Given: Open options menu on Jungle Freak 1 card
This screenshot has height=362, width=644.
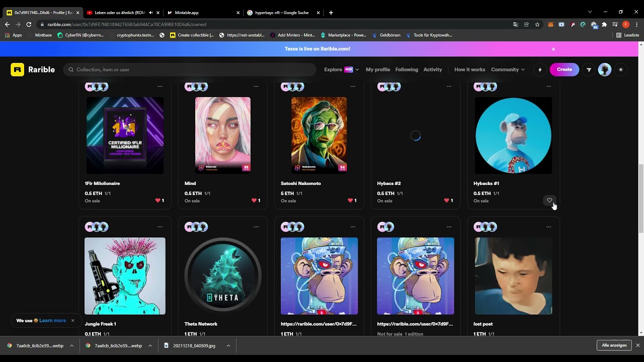Looking at the screenshot, I should [160, 227].
